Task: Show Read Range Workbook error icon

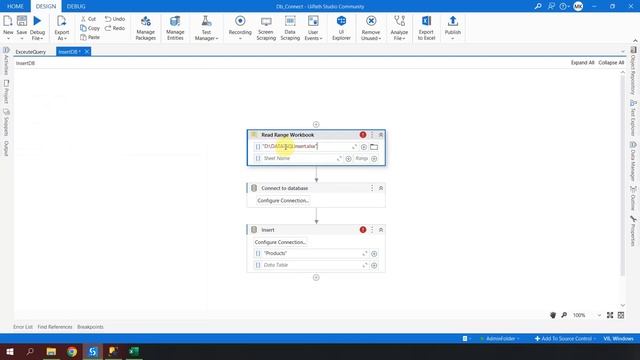Action: tap(363, 135)
